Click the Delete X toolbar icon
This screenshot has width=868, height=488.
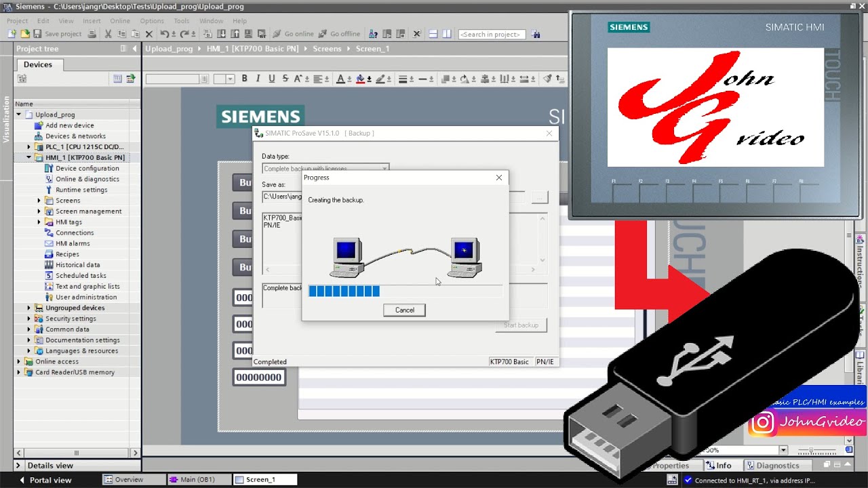point(149,34)
